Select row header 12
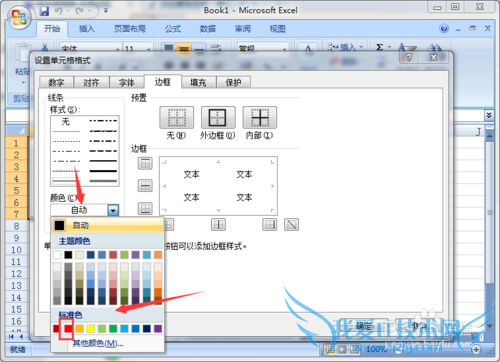This screenshot has width=500, height=362. [16, 274]
